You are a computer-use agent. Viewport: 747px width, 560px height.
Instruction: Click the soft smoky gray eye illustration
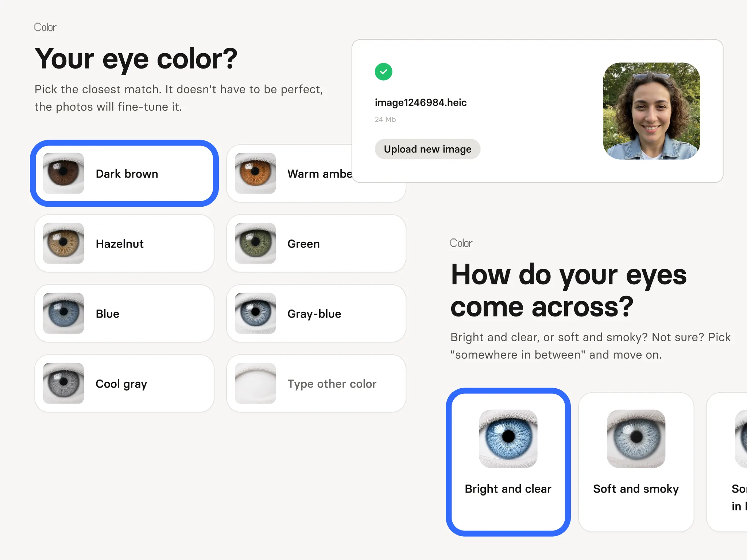(x=636, y=439)
